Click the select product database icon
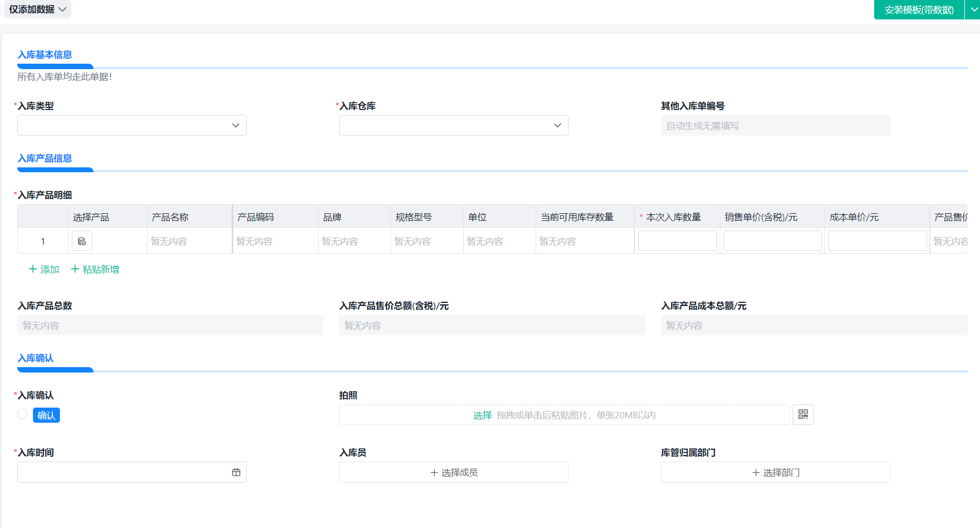The image size is (980, 528). tap(82, 241)
